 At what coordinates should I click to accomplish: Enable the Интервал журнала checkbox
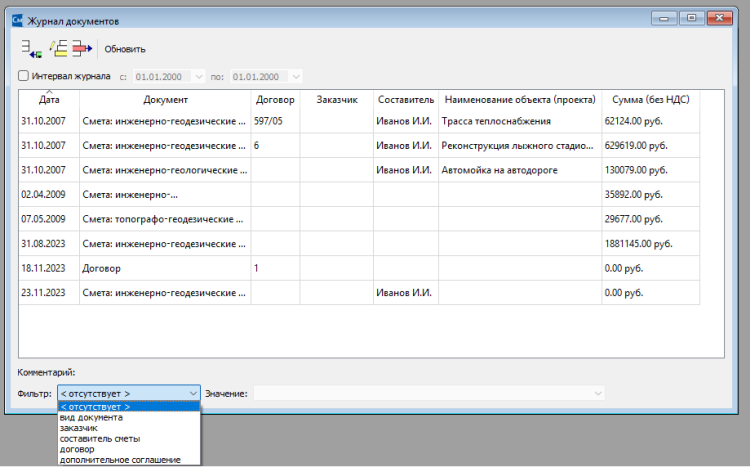[24, 76]
